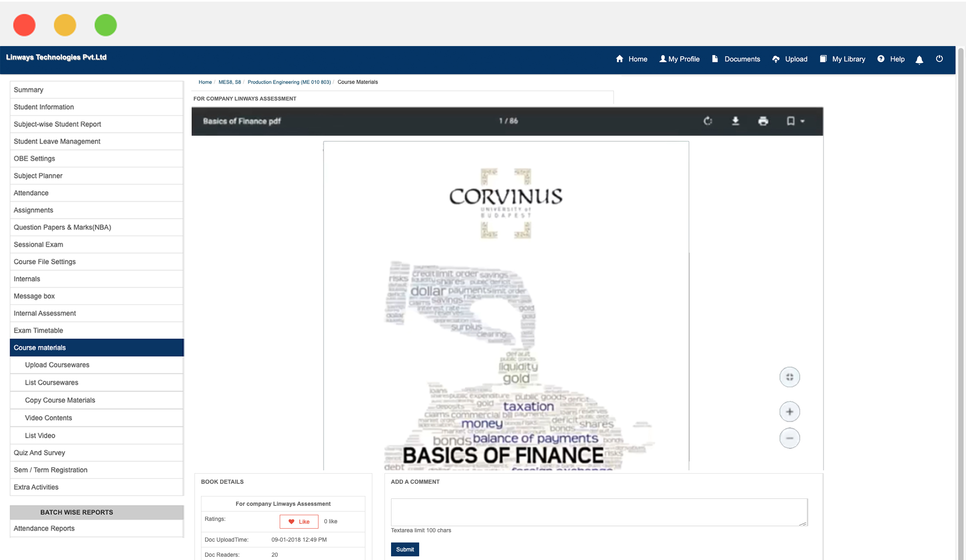The width and height of the screenshot is (966, 560).
Task: Open Documents in top navigation
Action: 736,59
